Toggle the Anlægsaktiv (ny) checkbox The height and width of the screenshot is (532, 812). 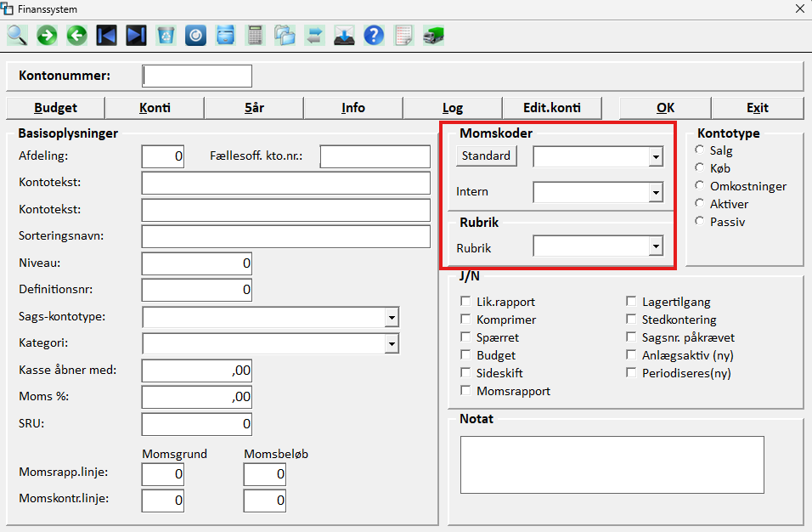click(x=631, y=355)
